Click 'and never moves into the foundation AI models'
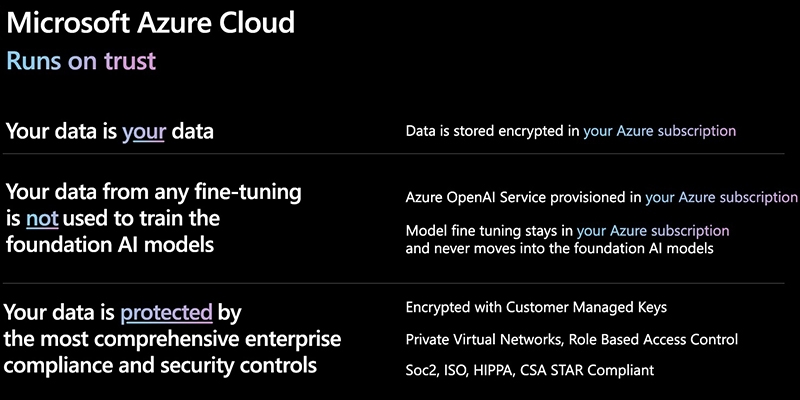Screen dimensions: 800x400 point(560,248)
